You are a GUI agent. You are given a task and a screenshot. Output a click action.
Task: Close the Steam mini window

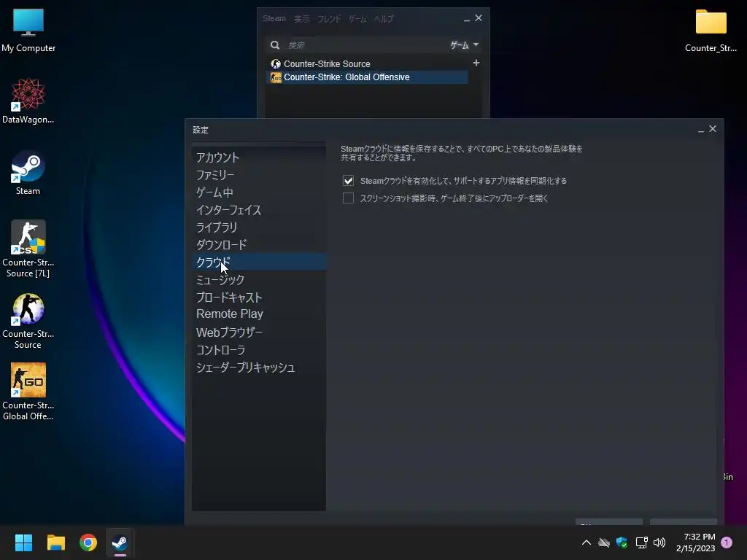tap(479, 18)
